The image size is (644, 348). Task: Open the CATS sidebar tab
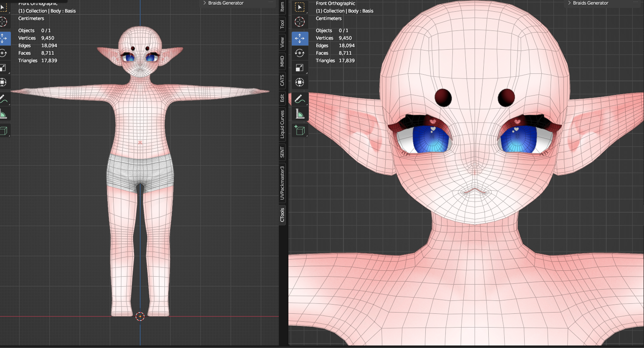pos(282,80)
